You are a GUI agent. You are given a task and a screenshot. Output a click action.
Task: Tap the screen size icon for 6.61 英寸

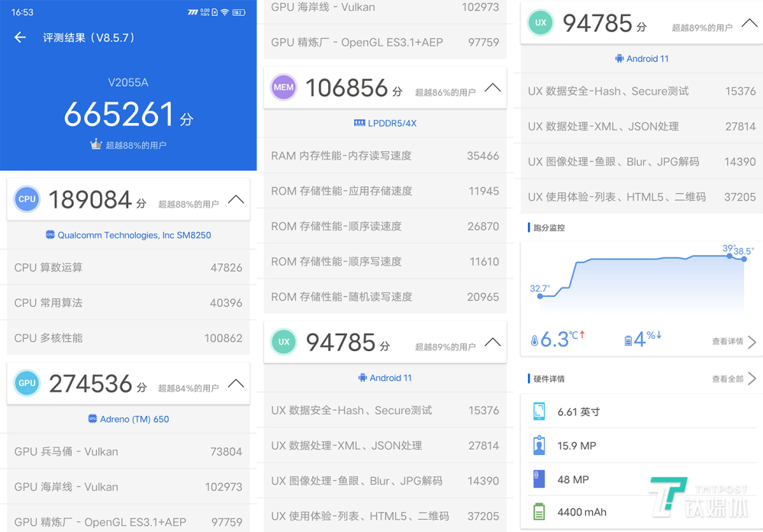(539, 411)
